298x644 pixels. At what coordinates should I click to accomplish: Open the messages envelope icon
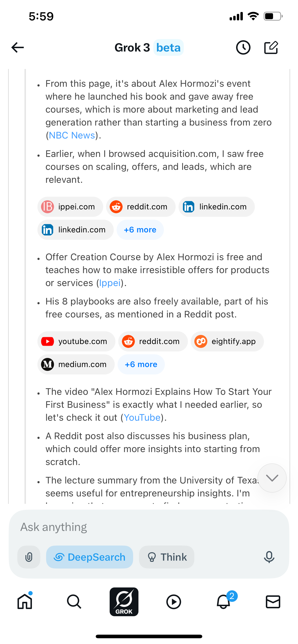tap(273, 602)
